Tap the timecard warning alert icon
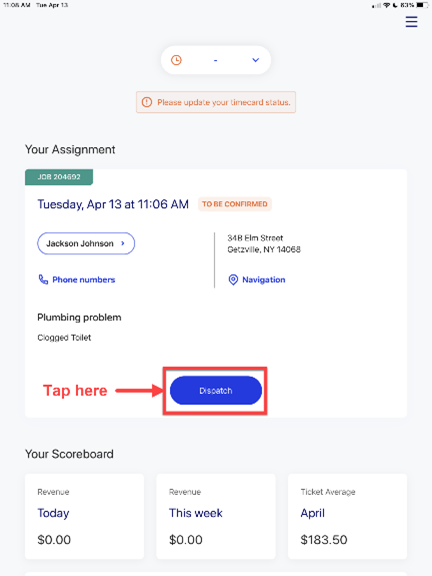This screenshot has width=432, height=576. [x=147, y=102]
